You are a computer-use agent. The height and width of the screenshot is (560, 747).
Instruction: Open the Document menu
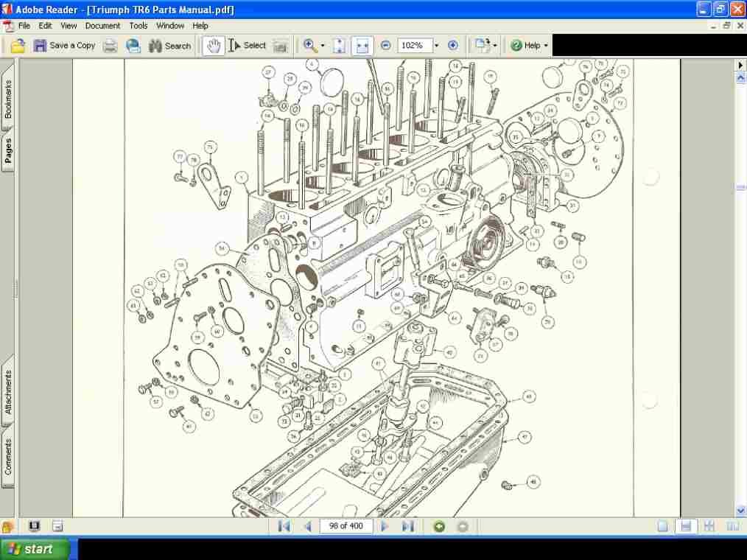click(102, 25)
